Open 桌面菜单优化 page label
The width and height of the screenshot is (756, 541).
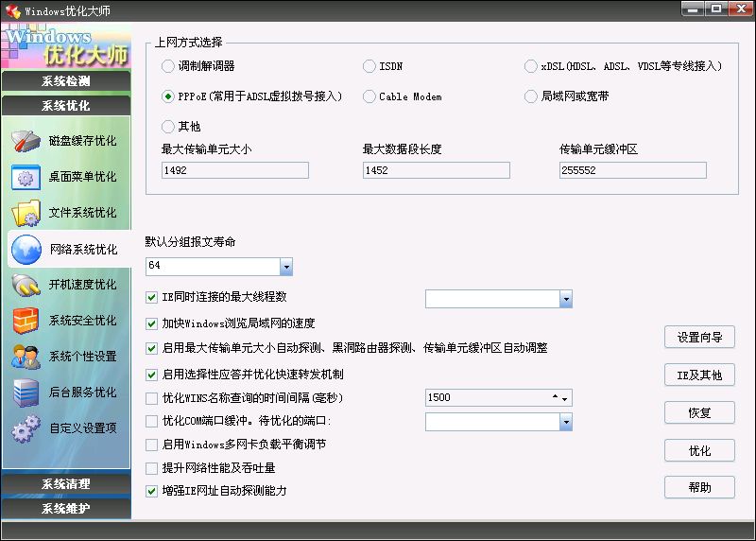tap(82, 177)
